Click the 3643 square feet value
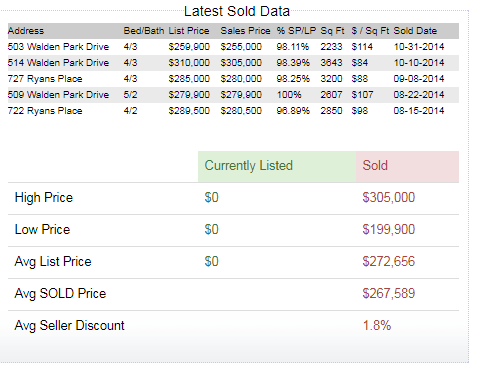Screen dimensions: 478x368 click(331, 63)
